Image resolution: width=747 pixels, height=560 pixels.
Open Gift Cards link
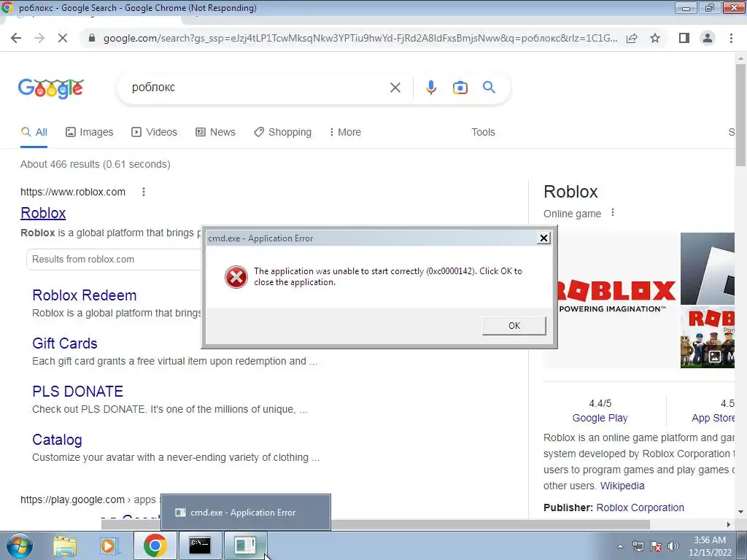pyautogui.click(x=65, y=343)
